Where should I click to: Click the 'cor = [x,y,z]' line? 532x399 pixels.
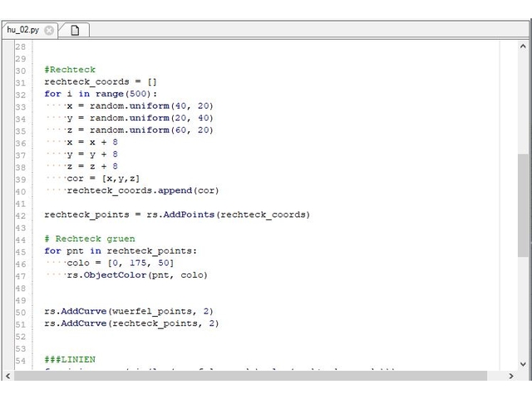click(103, 179)
